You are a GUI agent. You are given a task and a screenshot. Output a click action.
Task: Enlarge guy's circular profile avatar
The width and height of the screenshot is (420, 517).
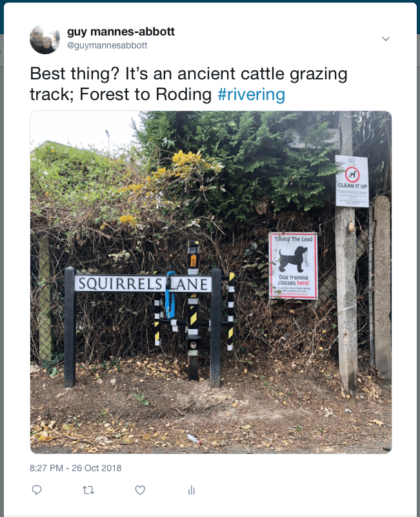[43, 39]
